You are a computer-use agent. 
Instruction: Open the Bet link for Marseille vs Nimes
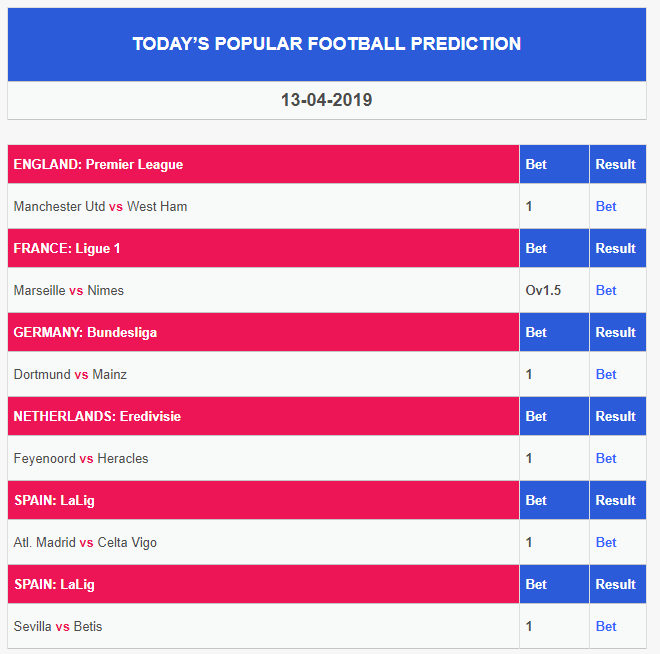(606, 290)
